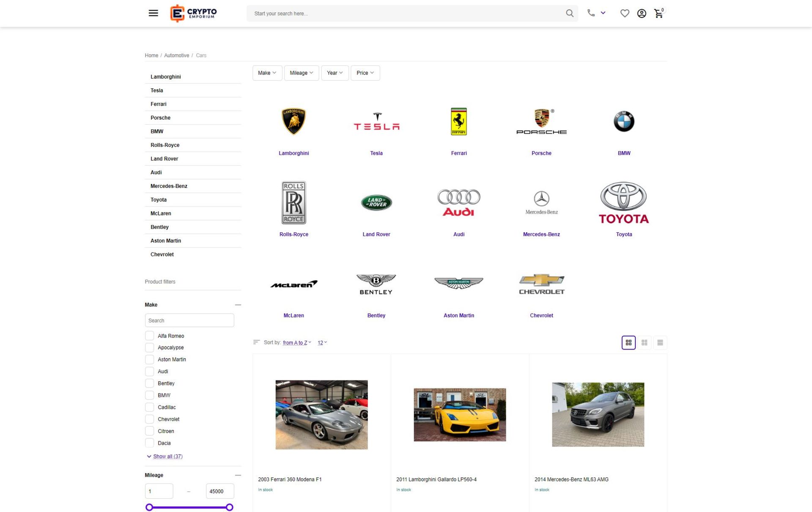Click the Crypto Emporium logo

point(193,13)
